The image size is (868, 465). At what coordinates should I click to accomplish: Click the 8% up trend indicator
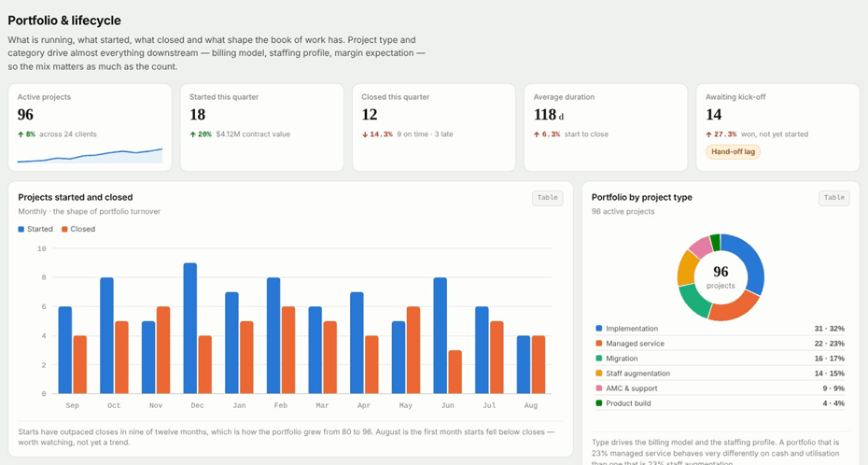coord(26,134)
